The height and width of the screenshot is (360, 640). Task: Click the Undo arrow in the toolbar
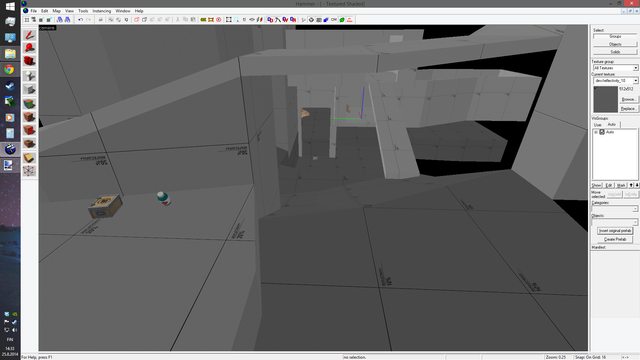click(x=80, y=20)
